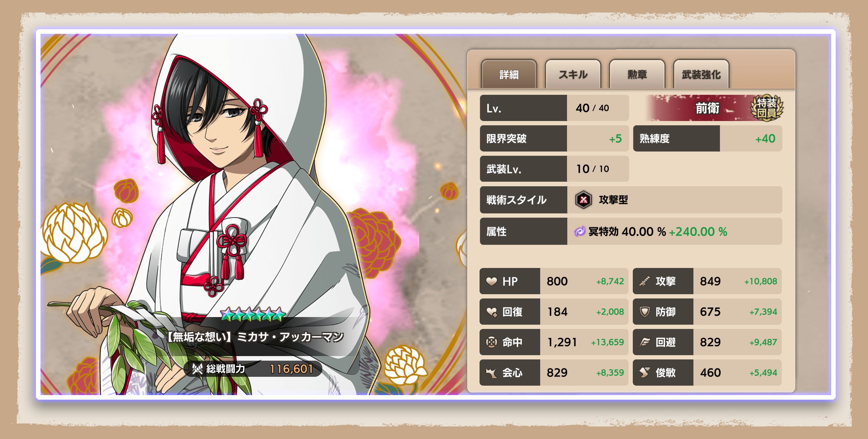The width and height of the screenshot is (868, 439).
Task: Click the 回復 recovery heart icon
Action: pyautogui.click(x=491, y=312)
